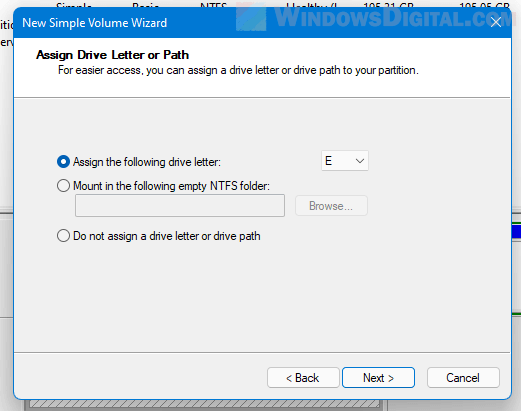Click the easier access description text
Screen dimensions: 521x411
pyautogui.click(x=238, y=70)
